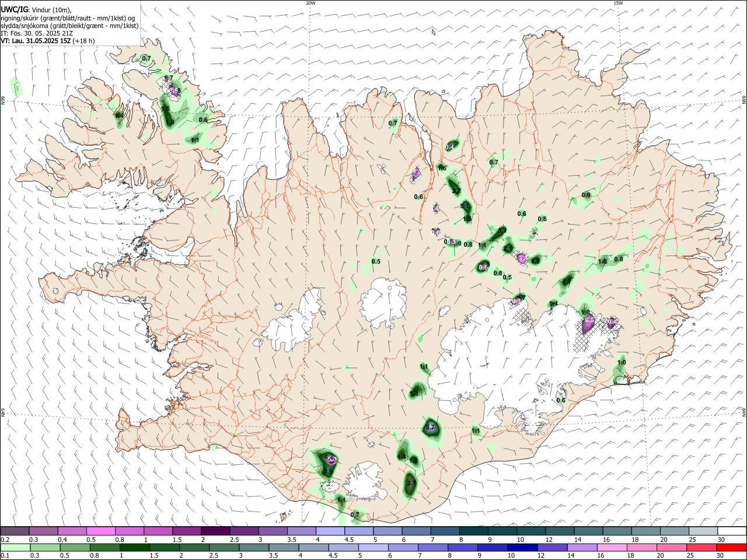Select dark blue rain swatch between 10 and 12

click(x=521, y=548)
